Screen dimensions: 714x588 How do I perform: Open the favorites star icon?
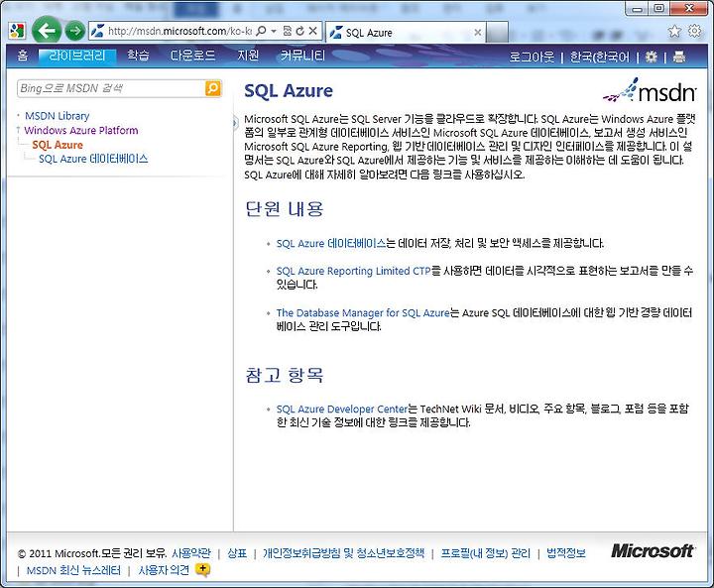pos(674,31)
